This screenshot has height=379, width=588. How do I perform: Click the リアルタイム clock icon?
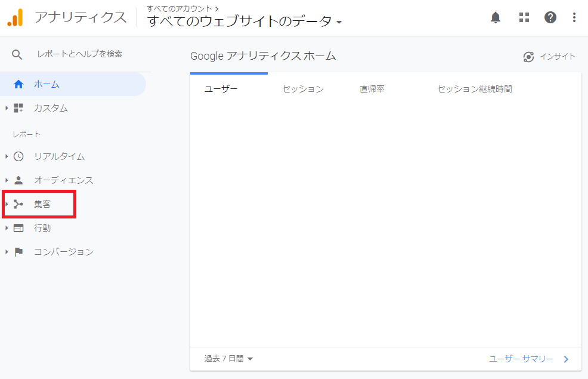click(x=18, y=156)
